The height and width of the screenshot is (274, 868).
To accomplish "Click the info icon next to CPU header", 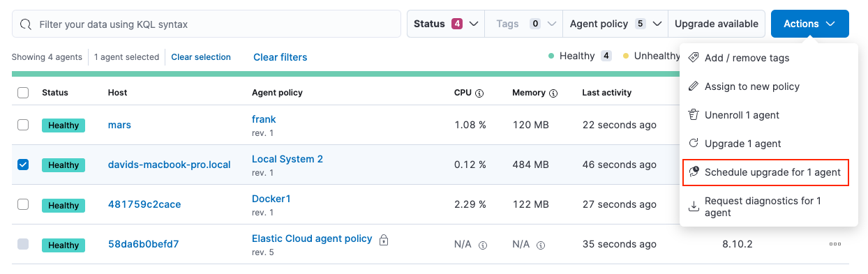I will 479,93.
